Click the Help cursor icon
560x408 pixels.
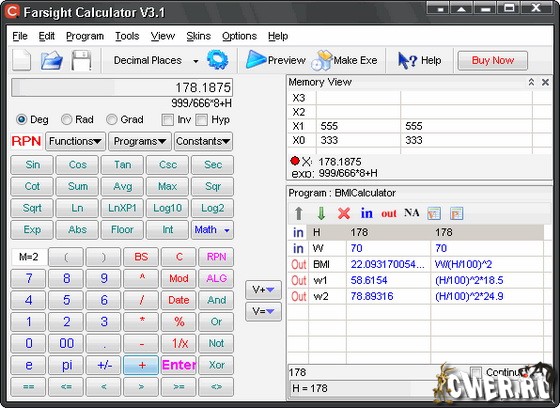tap(407, 60)
